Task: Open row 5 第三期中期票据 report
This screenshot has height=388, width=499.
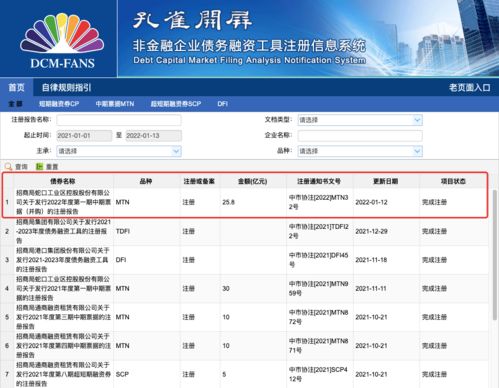Action: (63, 317)
